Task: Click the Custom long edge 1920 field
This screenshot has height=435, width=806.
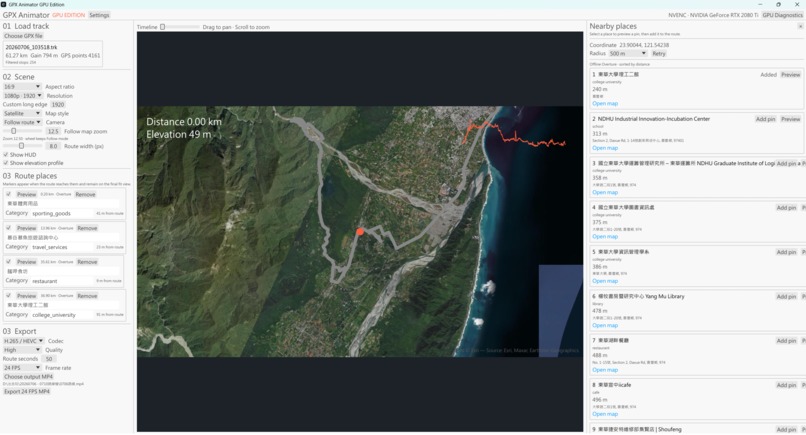Action: pos(58,104)
